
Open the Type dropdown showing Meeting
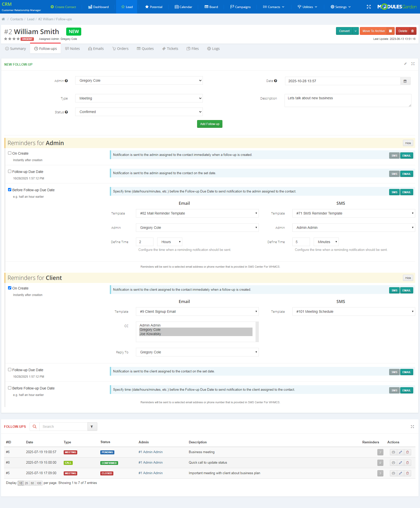[x=139, y=98]
